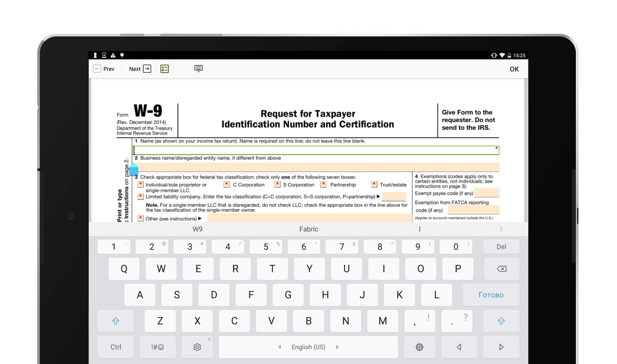Focus the Name line 1 field
The height and width of the screenshot is (364, 617).
316,150
